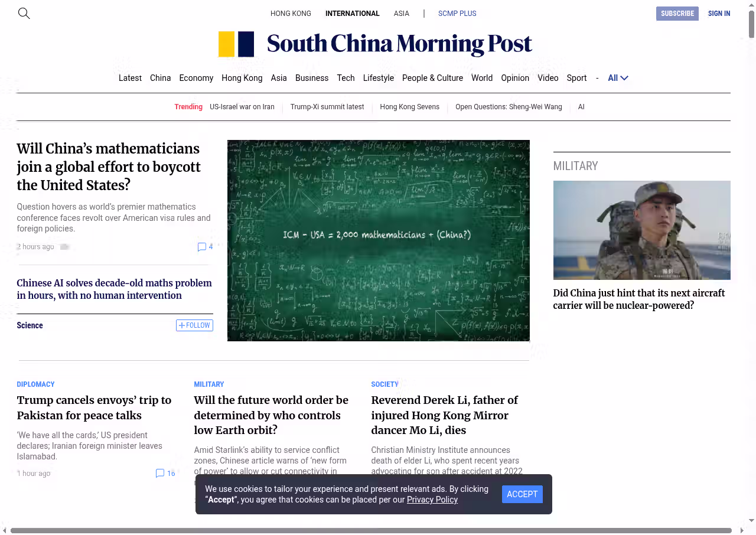
Task: Click the South China Morning Post logo
Action: [375, 44]
